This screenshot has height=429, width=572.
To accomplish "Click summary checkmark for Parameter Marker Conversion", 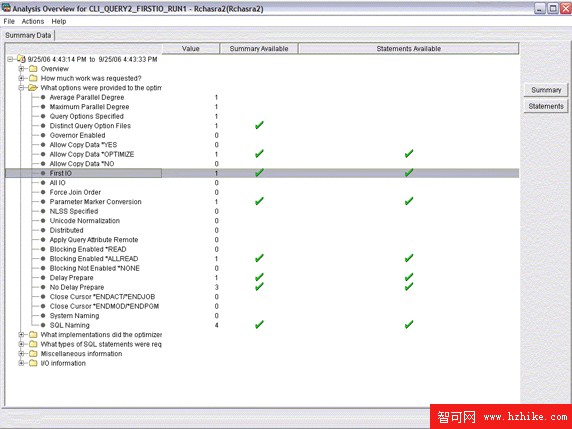I will [259, 201].
